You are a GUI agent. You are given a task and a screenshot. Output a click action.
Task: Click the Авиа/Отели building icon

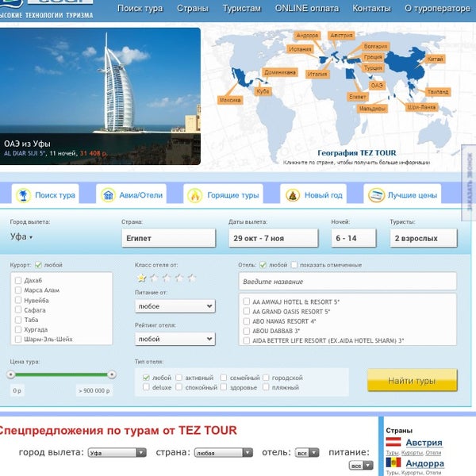point(108,194)
